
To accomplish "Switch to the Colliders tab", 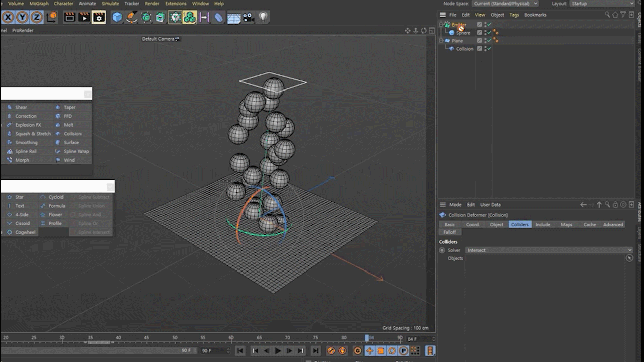I will pyautogui.click(x=520, y=225).
